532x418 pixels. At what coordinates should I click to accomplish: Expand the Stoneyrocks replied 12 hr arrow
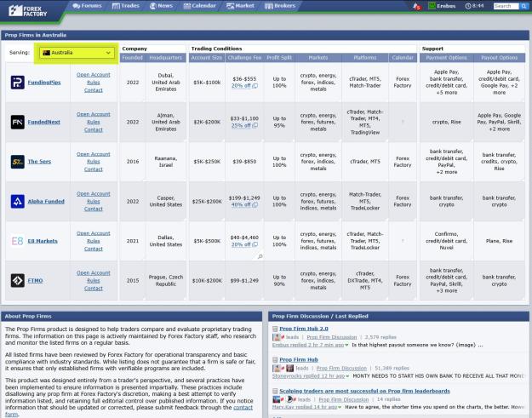(347, 376)
